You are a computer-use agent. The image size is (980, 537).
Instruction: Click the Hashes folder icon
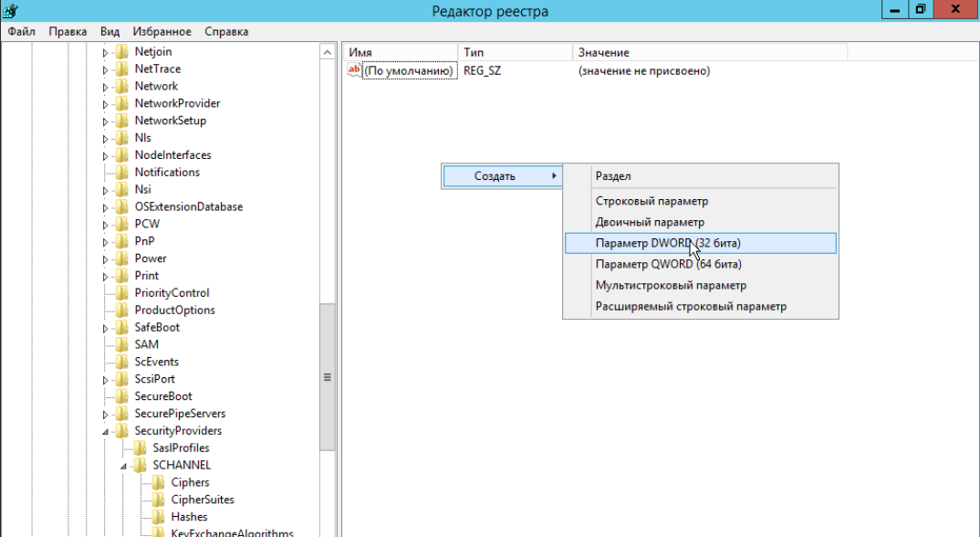tap(159, 517)
